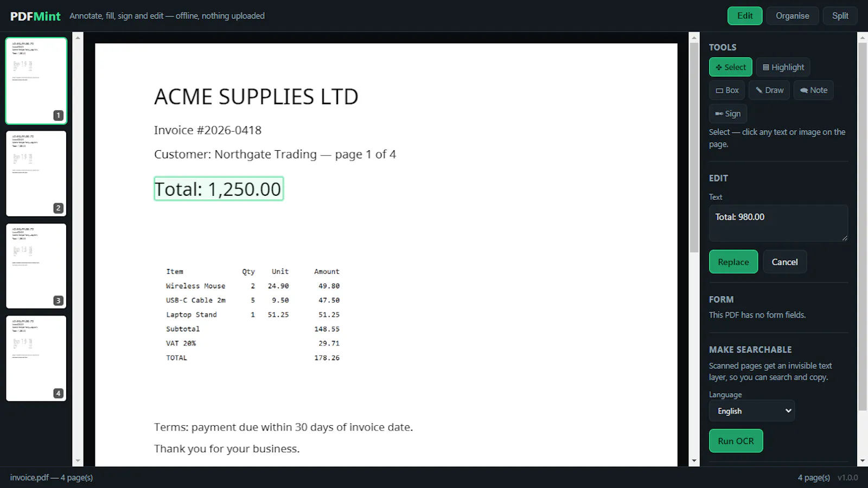The height and width of the screenshot is (488, 868).
Task: Click the 'Qty' column header
Action: coord(248,272)
